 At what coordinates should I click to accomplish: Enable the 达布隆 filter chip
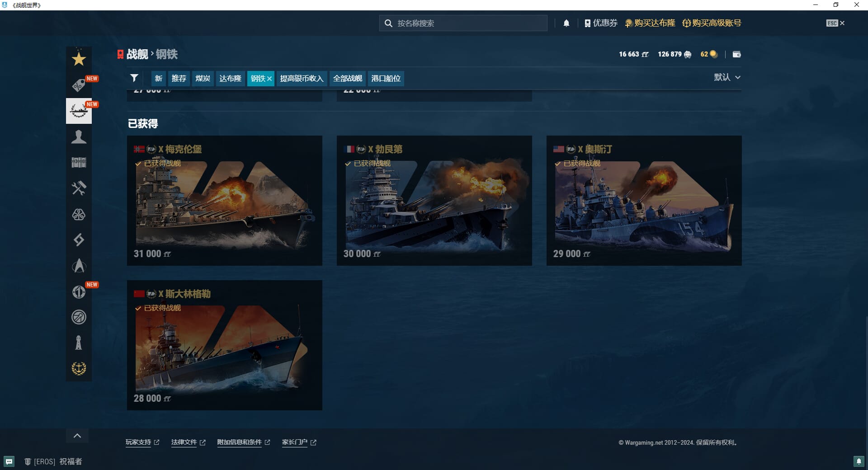coord(230,78)
